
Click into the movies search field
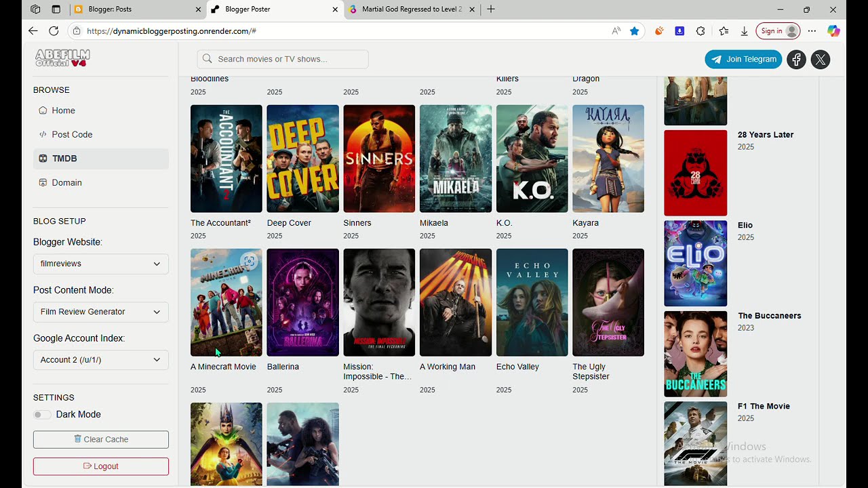(283, 59)
